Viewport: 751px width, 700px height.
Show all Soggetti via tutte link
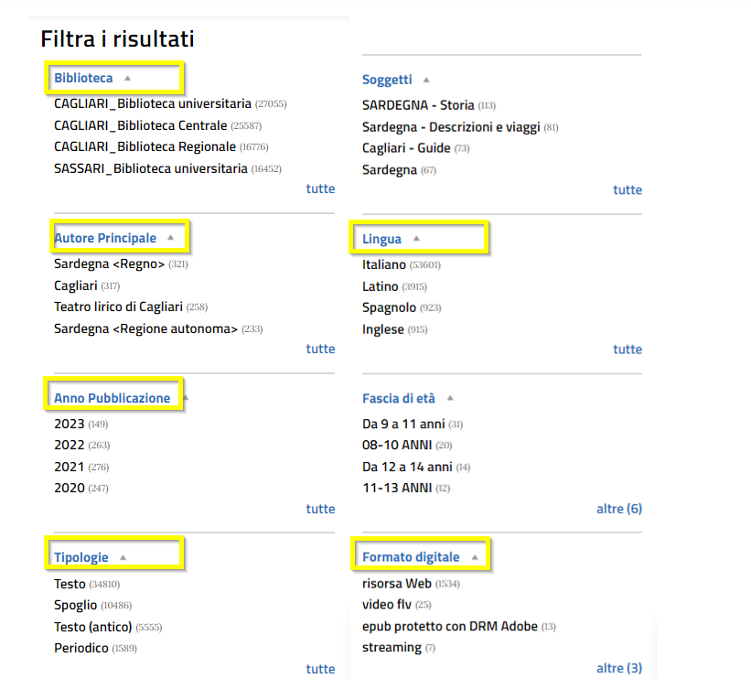click(628, 190)
